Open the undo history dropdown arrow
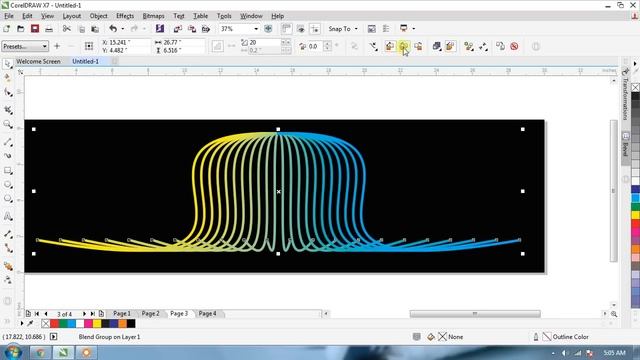The height and width of the screenshot is (360, 640). coord(122,29)
